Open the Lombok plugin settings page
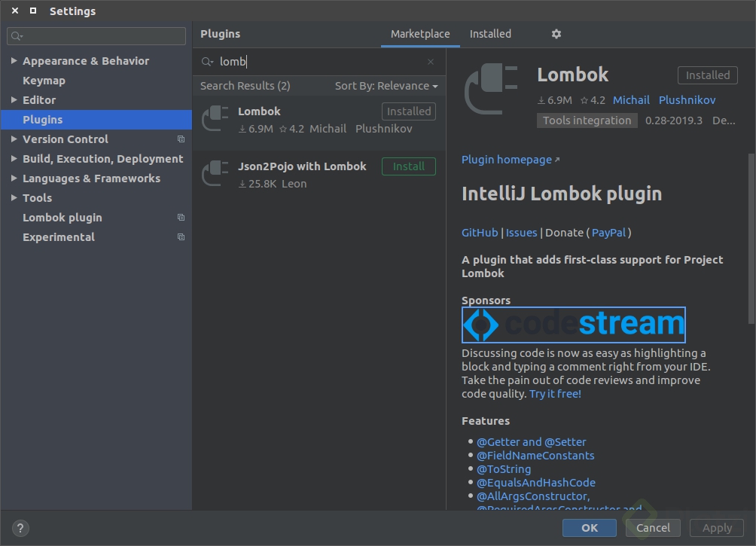Image resolution: width=756 pixels, height=546 pixels. (x=62, y=218)
